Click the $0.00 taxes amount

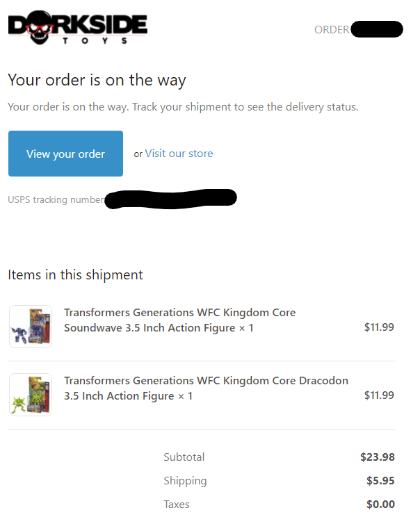pos(380,505)
